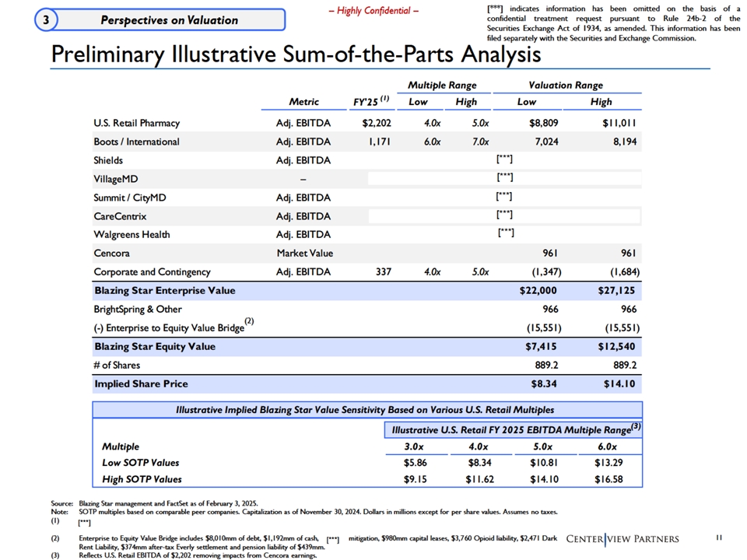The height and width of the screenshot is (560, 747).
Task: Click the redacted [***] in VillageMD row
Action: pos(504,177)
